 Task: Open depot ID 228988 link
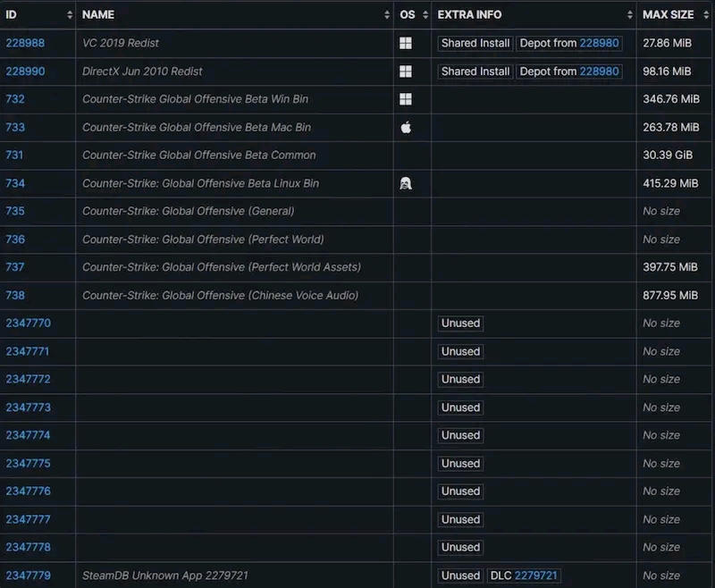(x=25, y=43)
